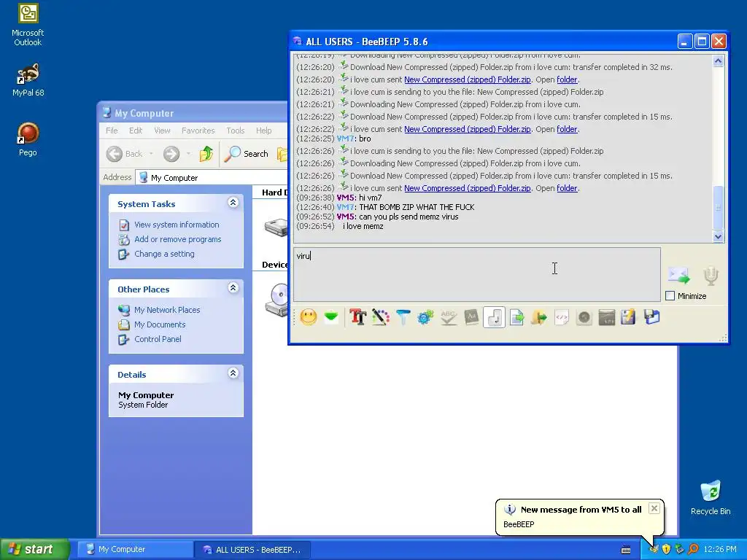Toggle the Enter key send option

pos(494,317)
